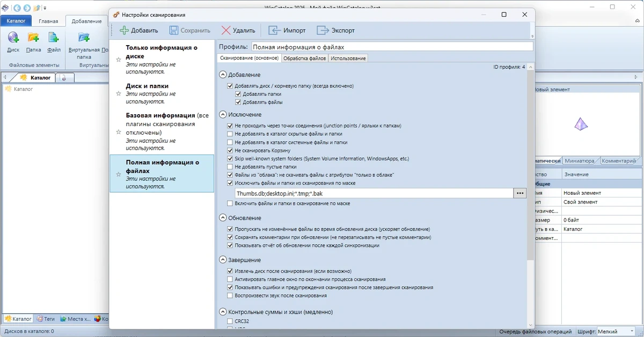
Task: Click the up-folder icon in quick access toolbar
Action: point(36,8)
